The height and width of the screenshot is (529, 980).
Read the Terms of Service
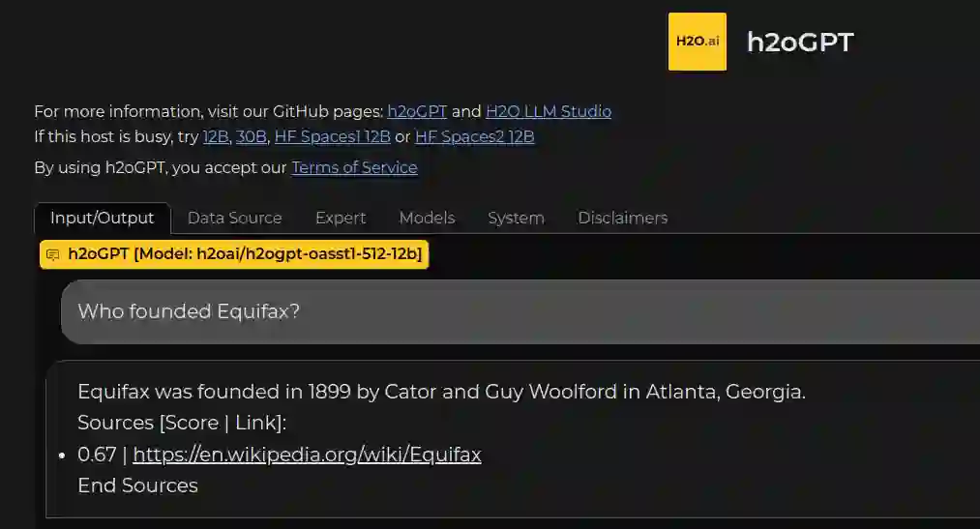[x=354, y=168]
